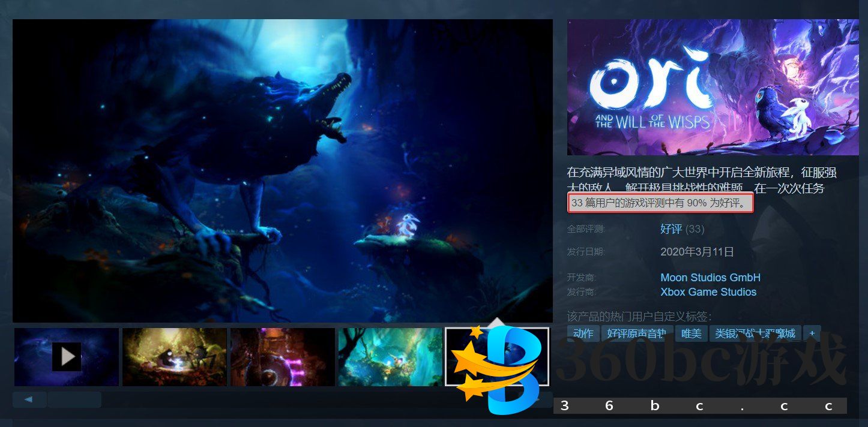Select the 类银河战士恶魔城 tag
Screen dimensions: 868x427
click(755, 333)
